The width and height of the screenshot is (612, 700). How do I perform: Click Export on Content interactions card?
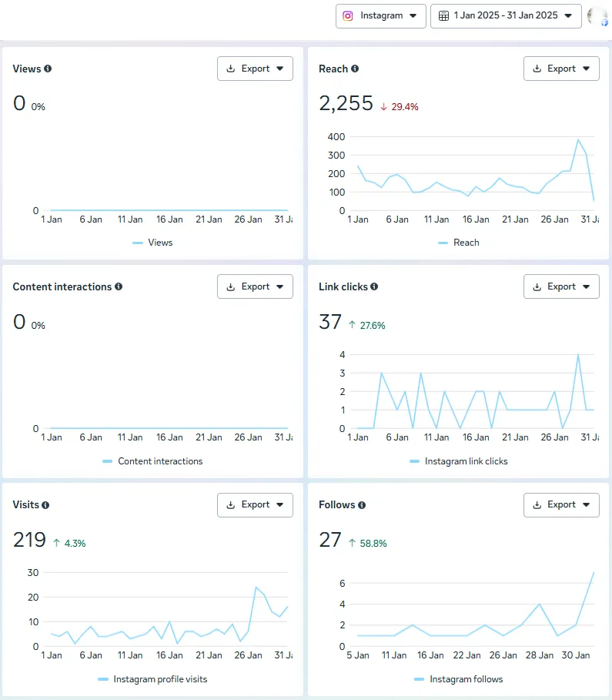point(255,286)
